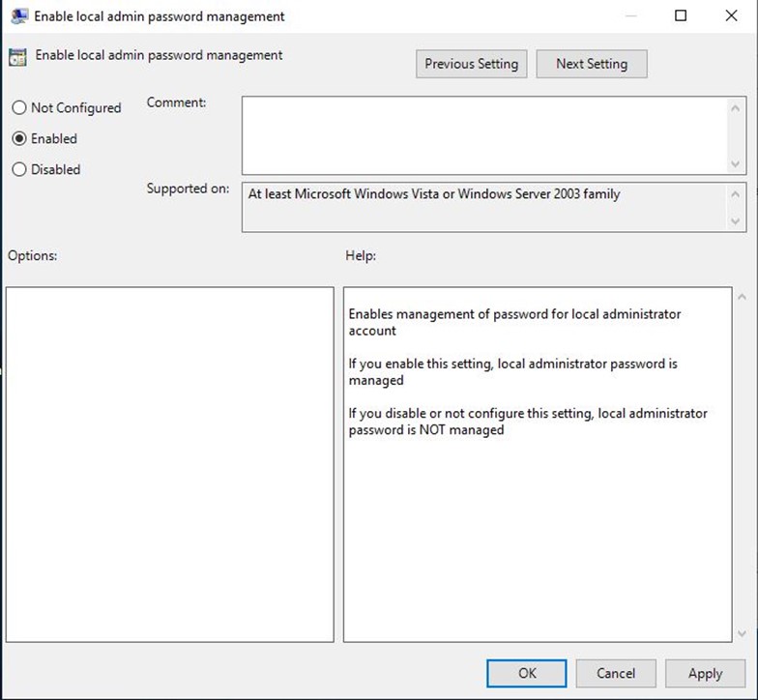Go to Previous Setting

pos(472,64)
